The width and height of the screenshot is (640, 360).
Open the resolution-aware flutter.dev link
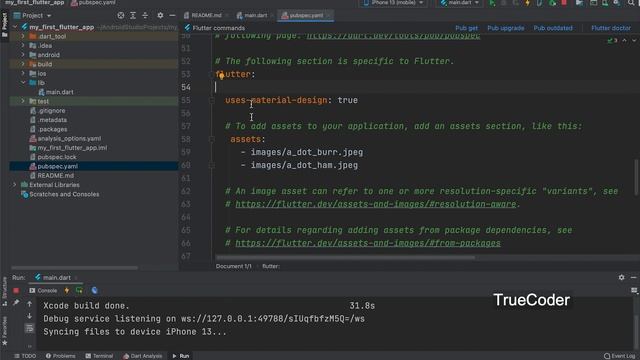click(x=376, y=204)
